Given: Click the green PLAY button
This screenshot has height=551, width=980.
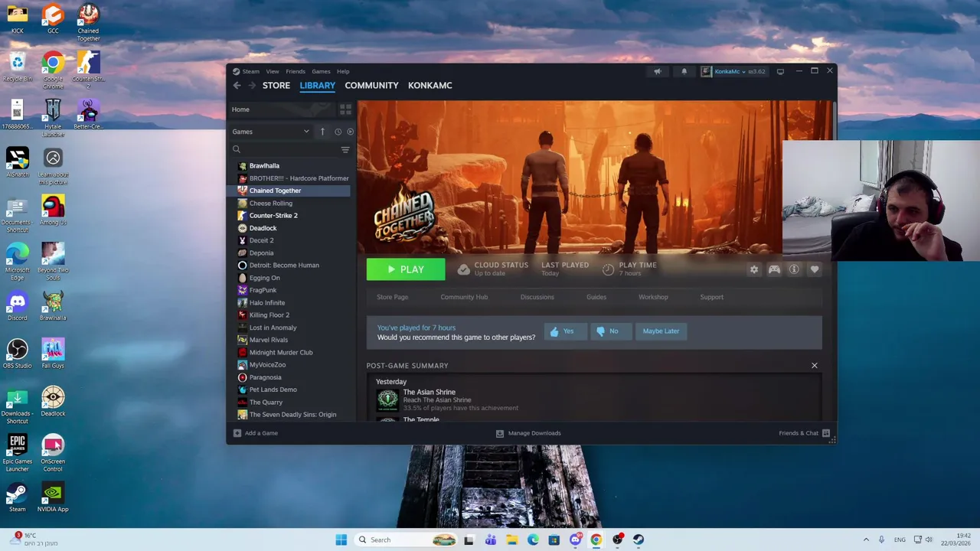Looking at the screenshot, I should 405,269.
